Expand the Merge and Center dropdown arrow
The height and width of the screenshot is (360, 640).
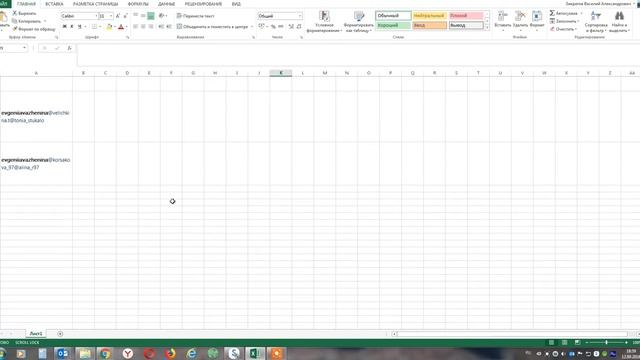[x=252, y=27]
